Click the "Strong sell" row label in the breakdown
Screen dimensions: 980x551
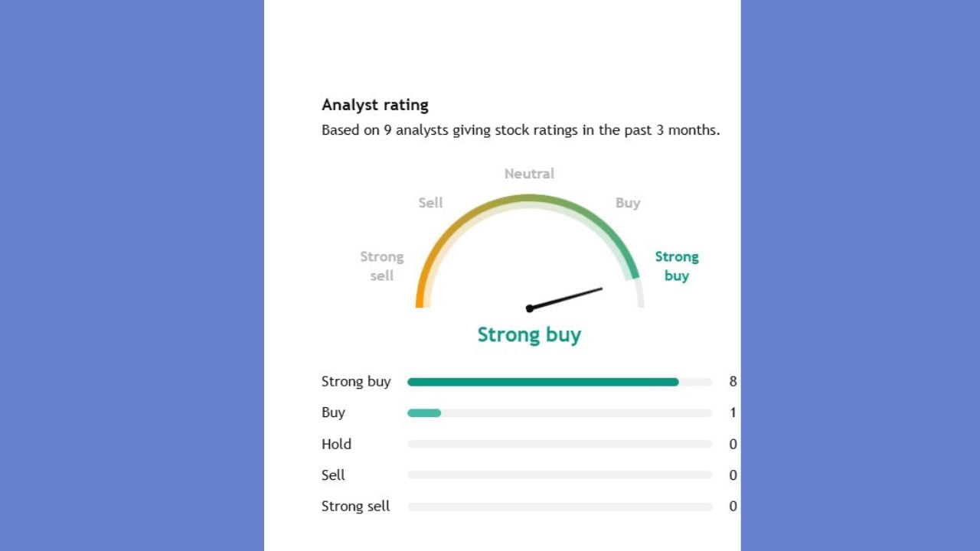(x=355, y=506)
